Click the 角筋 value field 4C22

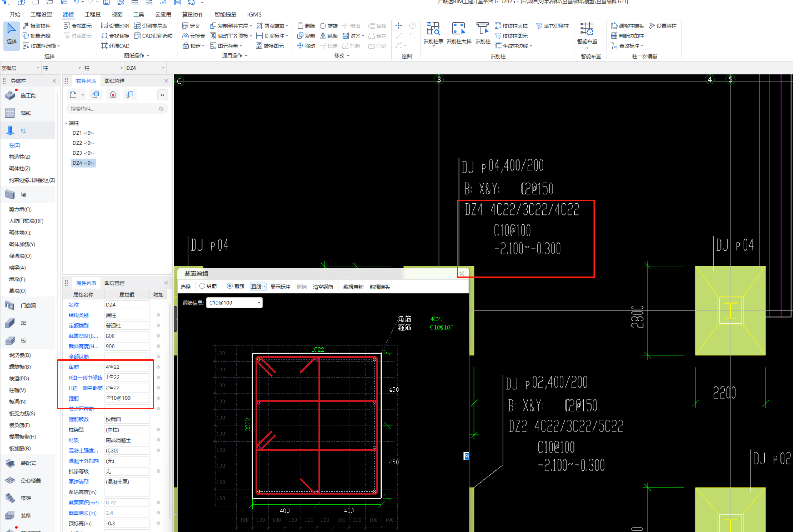coord(127,367)
